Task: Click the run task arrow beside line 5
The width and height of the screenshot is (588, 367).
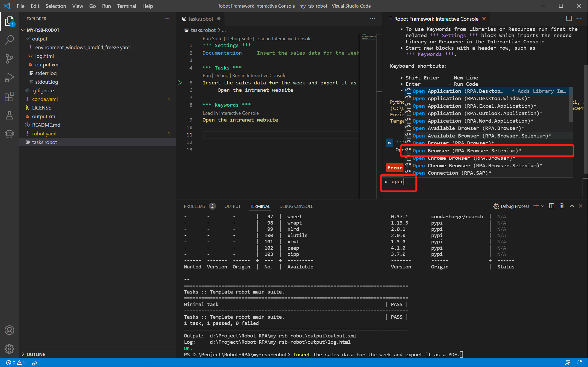Action: (x=180, y=83)
